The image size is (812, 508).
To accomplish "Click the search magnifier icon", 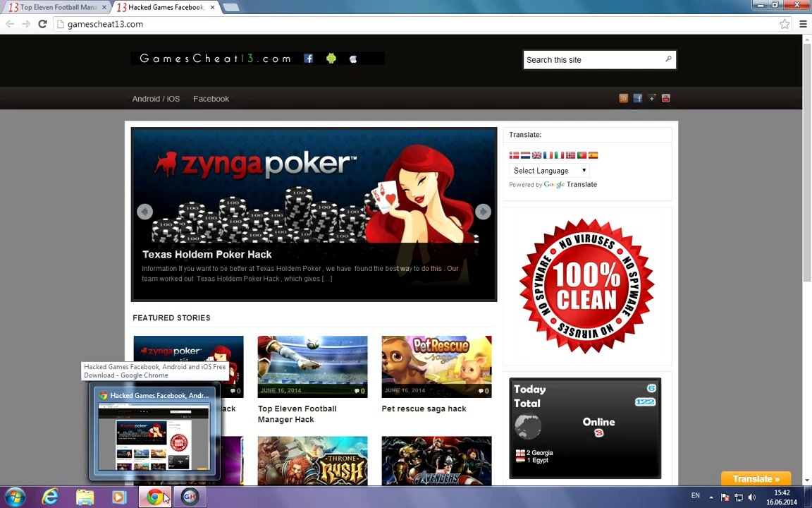I will [668, 59].
